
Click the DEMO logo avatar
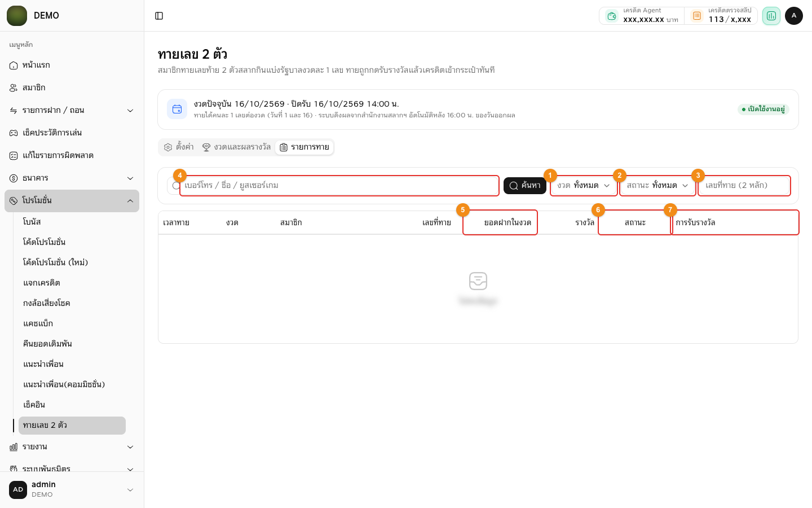coord(17,16)
